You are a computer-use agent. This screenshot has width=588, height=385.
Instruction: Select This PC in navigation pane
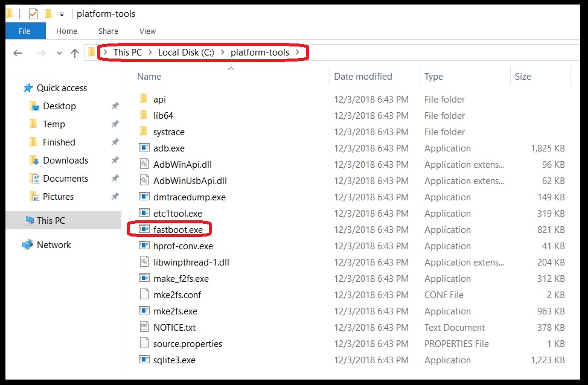[x=51, y=221]
